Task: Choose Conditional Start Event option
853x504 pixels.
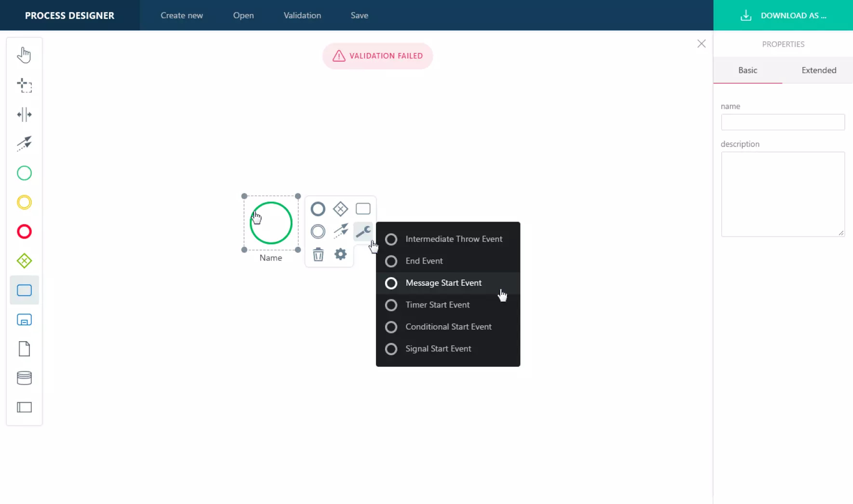Action: tap(448, 327)
